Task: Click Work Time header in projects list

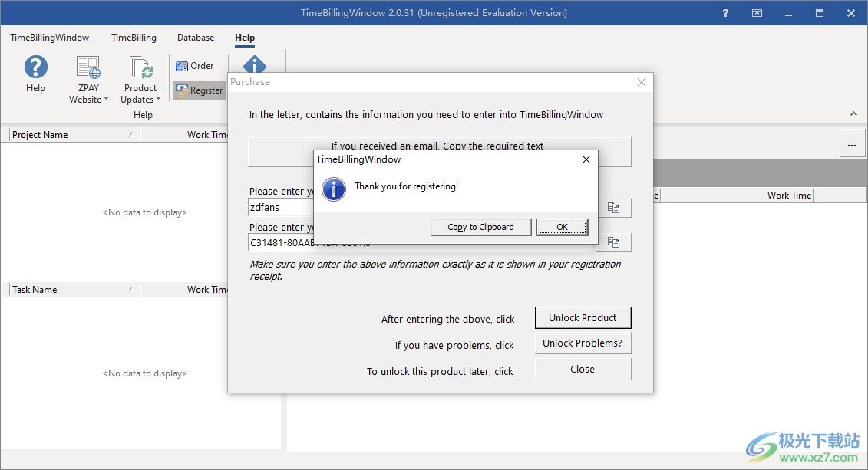Action: tap(184, 135)
